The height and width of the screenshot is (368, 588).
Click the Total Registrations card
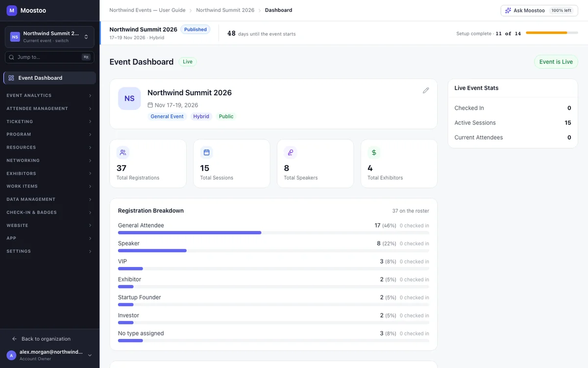click(148, 163)
